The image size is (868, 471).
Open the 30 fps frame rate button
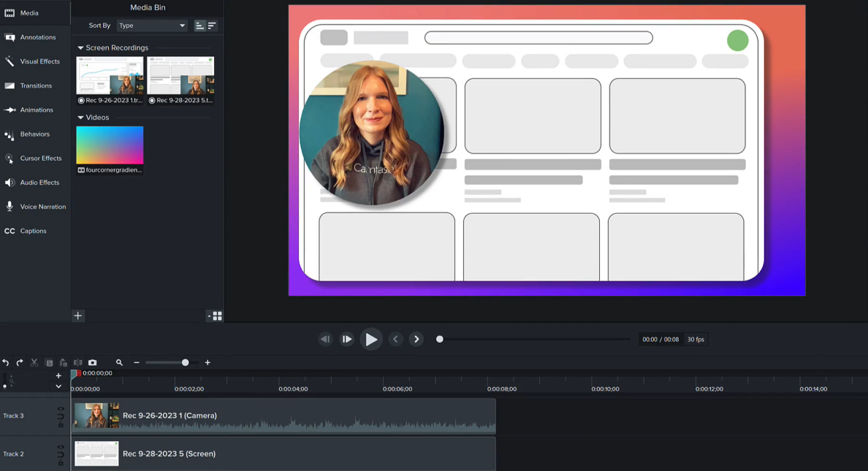click(x=696, y=340)
